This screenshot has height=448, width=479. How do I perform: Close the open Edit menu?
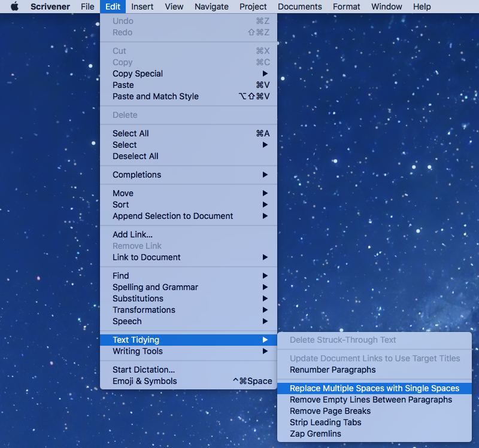(x=113, y=7)
